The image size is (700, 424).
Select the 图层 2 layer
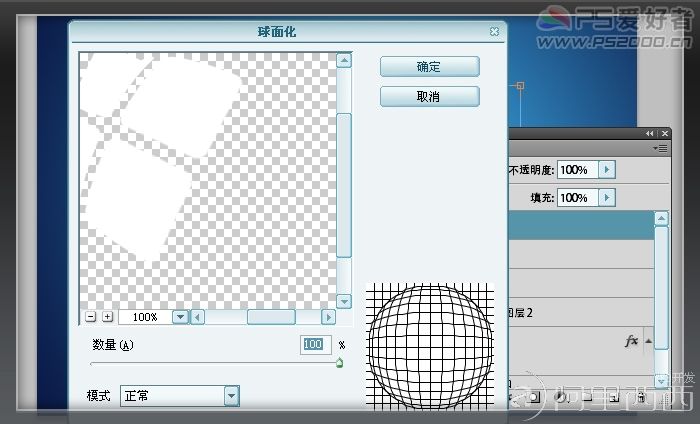point(581,312)
